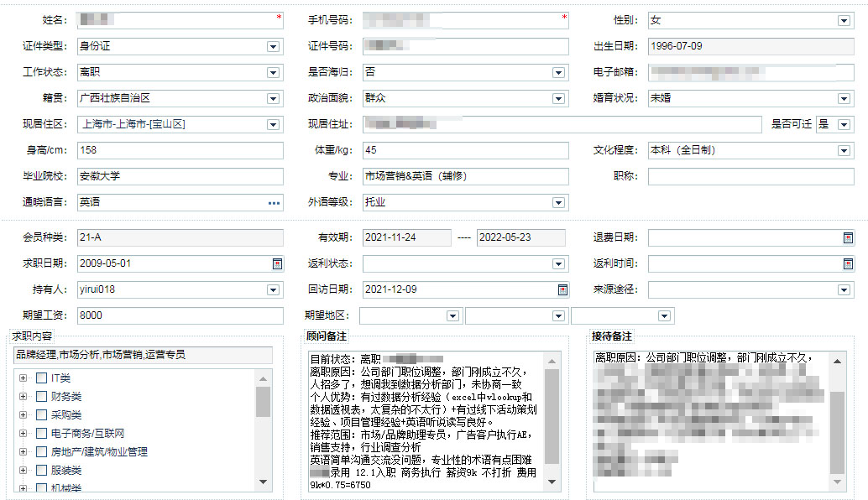This screenshot has height=500, width=868.
Task: Click the 身高/cm field showing 158
Action: coord(180,150)
